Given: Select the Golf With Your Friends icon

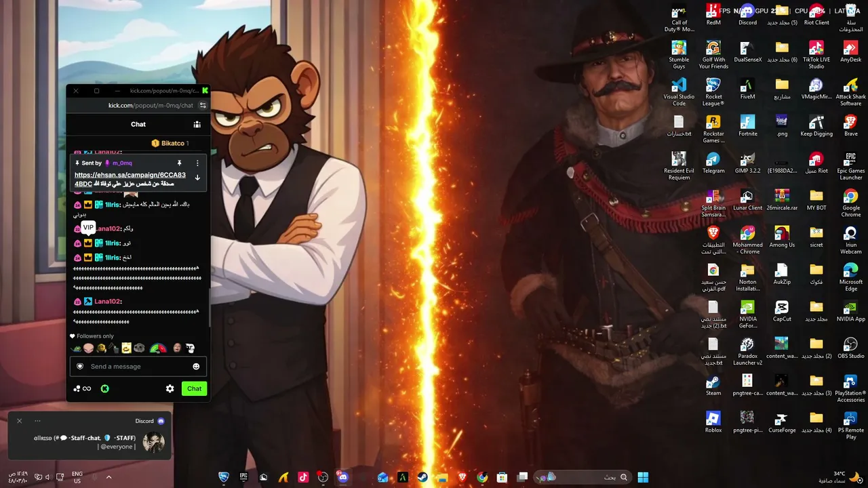Looking at the screenshot, I should coord(713,55).
